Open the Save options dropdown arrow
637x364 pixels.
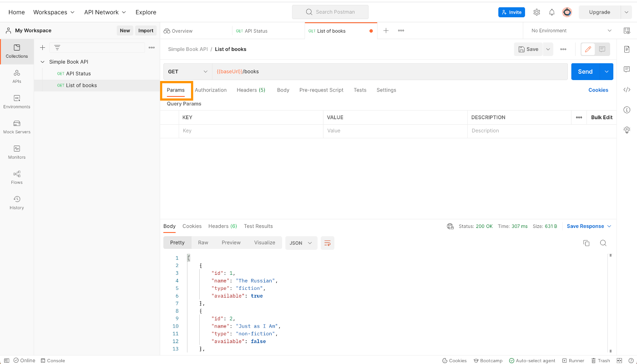coord(548,49)
